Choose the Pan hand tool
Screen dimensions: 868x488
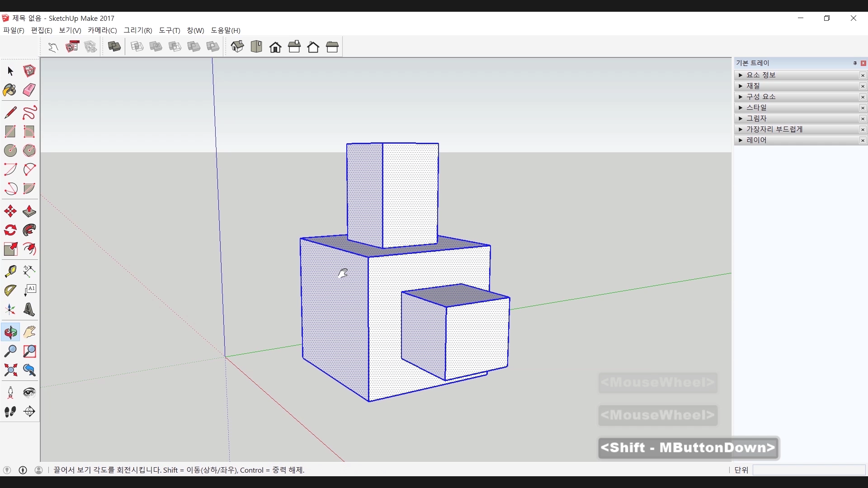[x=29, y=332]
